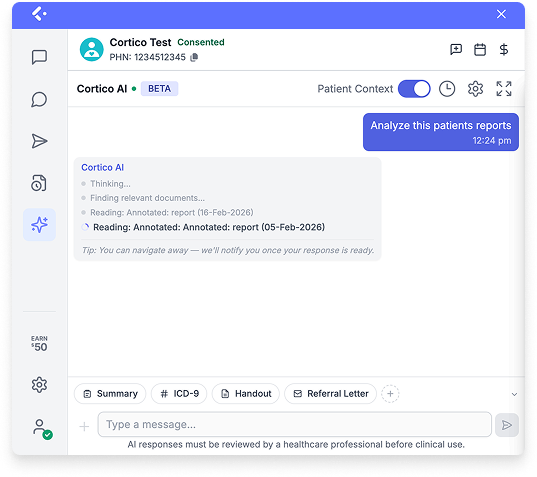Open chat history clock icon
This screenshot has width=537, height=477.
tap(447, 89)
